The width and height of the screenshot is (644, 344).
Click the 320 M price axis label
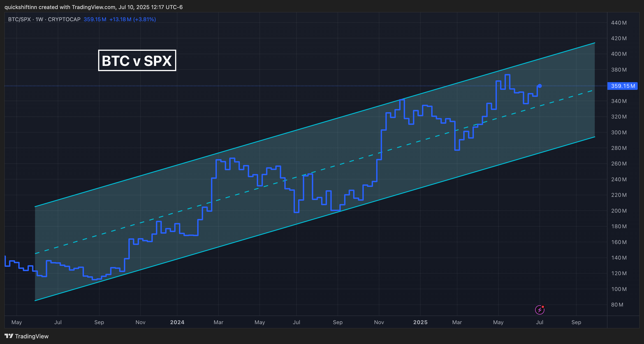[x=619, y=117]
